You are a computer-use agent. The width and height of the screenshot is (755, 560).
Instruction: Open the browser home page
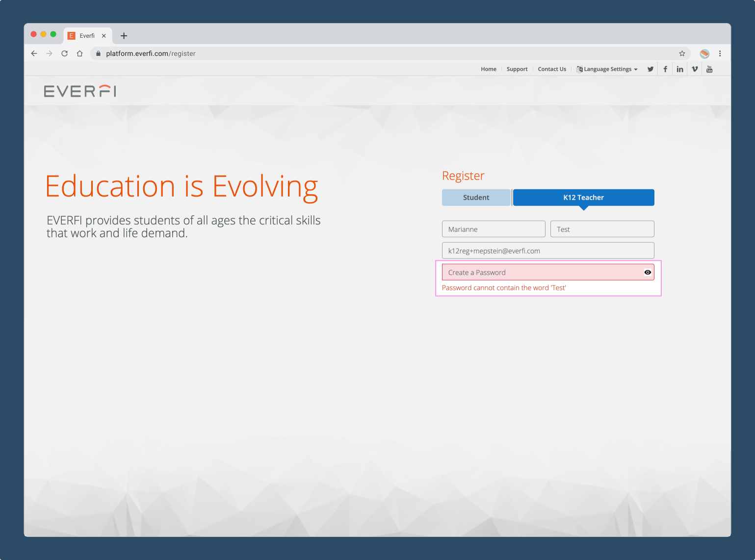[79, 53]
